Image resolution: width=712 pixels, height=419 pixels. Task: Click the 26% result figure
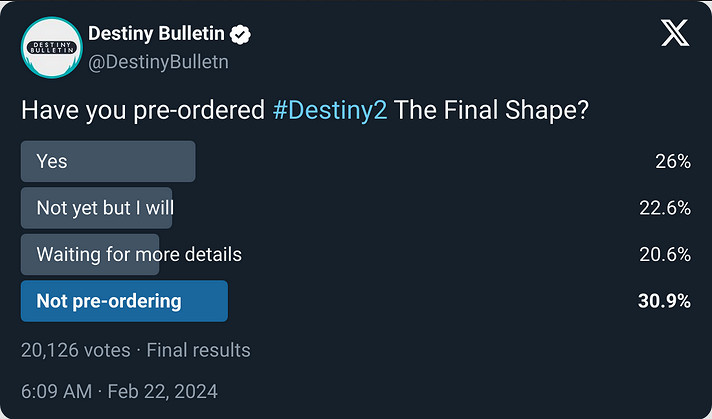672,161
